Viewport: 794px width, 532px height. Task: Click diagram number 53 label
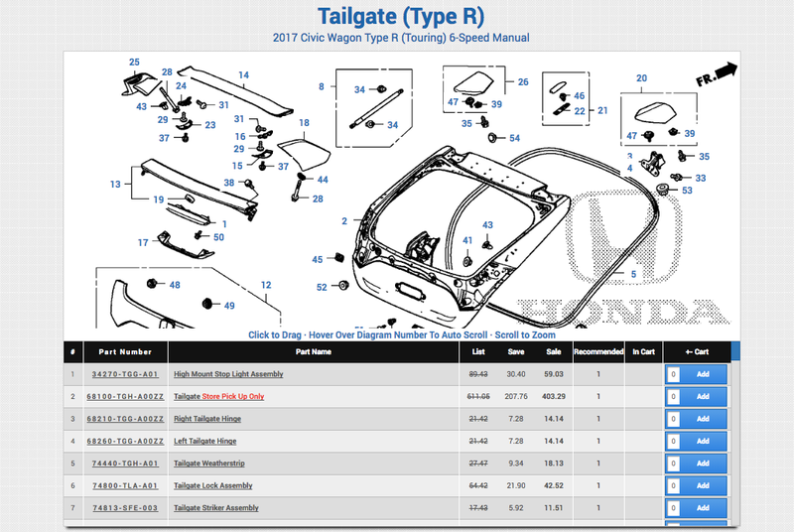tap(687, 191)
